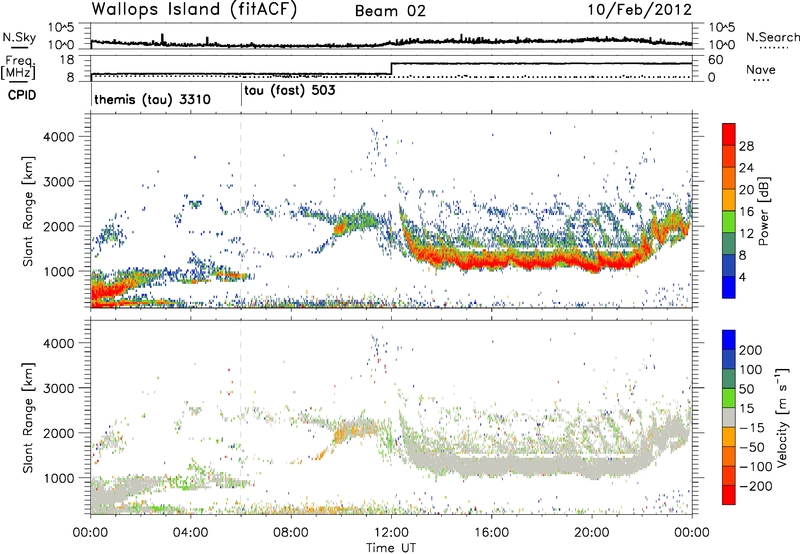Image resolution: width=800 pixels, height=554 pixels.
Task: Click the '-15' label on Velocity colorbar
Action: [x=752, y=428]
